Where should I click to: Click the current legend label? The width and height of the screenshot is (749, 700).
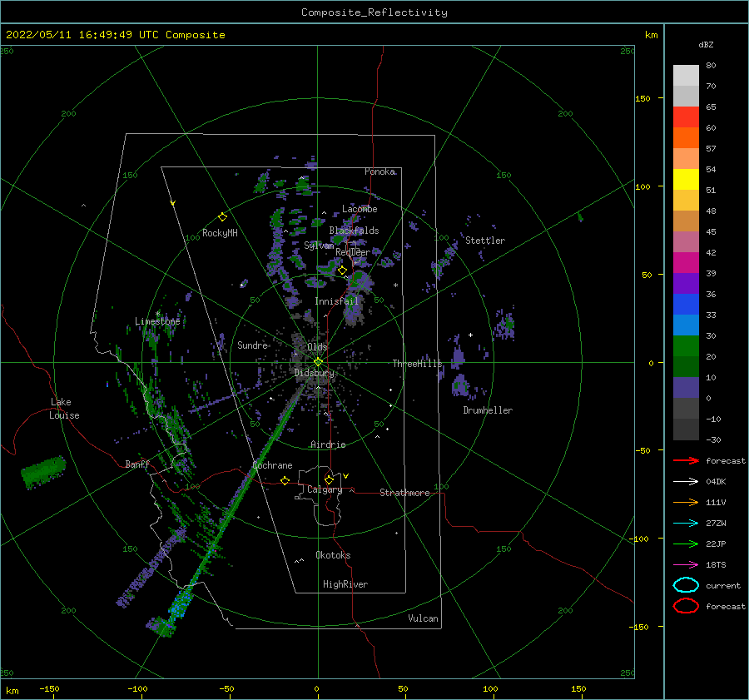click(x=723, y=585)
